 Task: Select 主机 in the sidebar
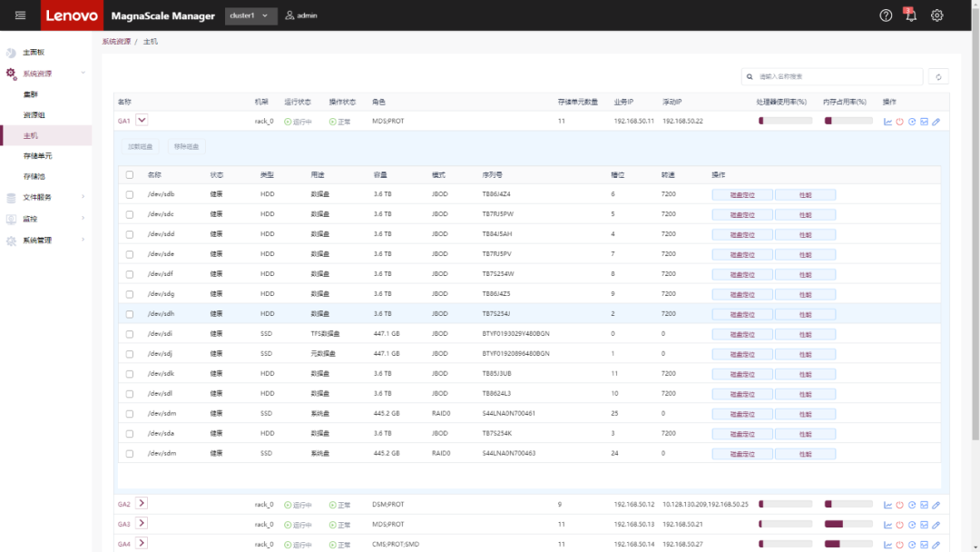coord(45,135)
